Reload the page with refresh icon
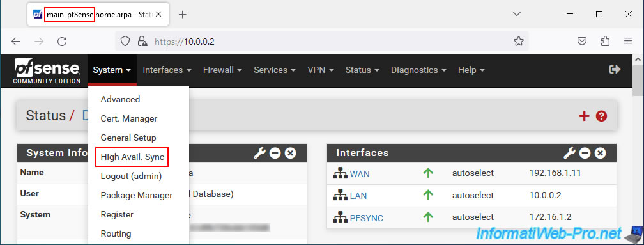 click(x=62, y=41)
